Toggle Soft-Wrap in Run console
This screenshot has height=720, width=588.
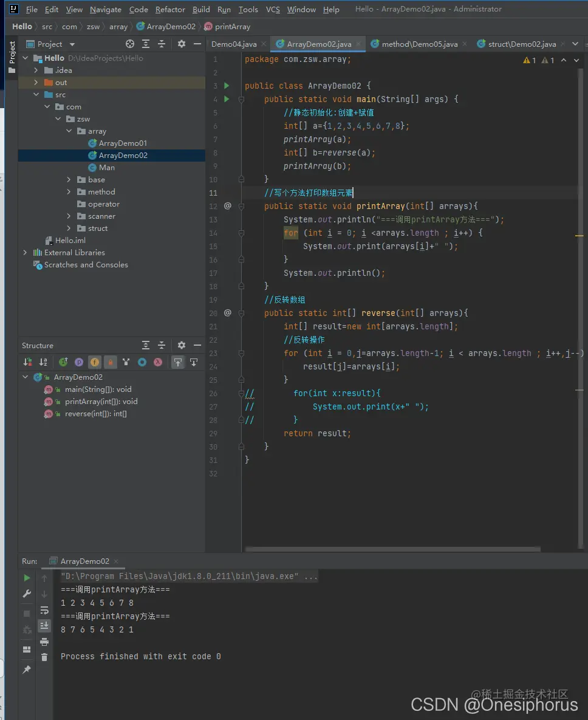[x=44, y=610]
